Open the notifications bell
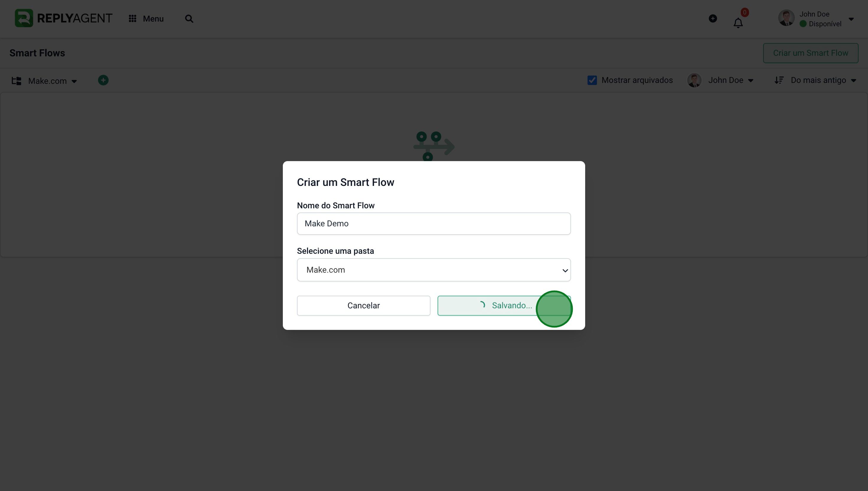Image resolution: width=868 pixels, height=491 pixels. coord(738,23)
